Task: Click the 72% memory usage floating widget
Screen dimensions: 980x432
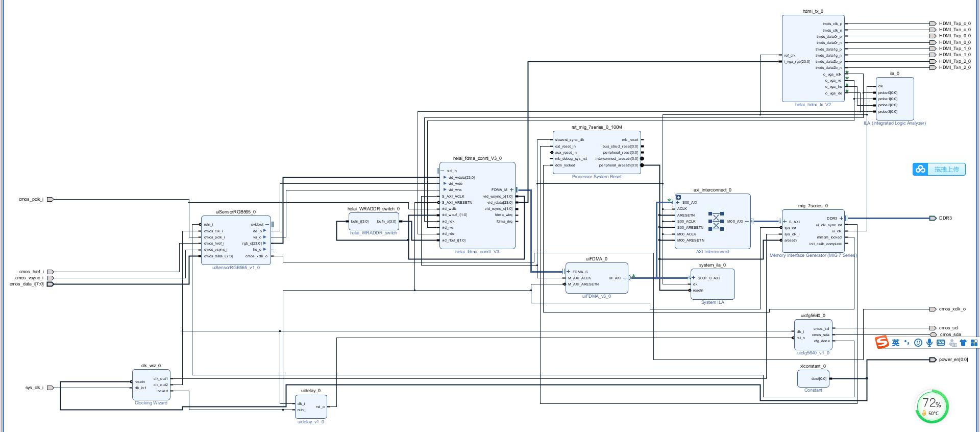Action: pyautogui.click(x=932, y=406)
